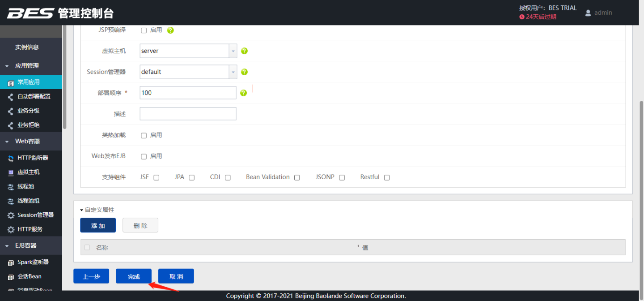Click the 名称 column header

[102, 248]
